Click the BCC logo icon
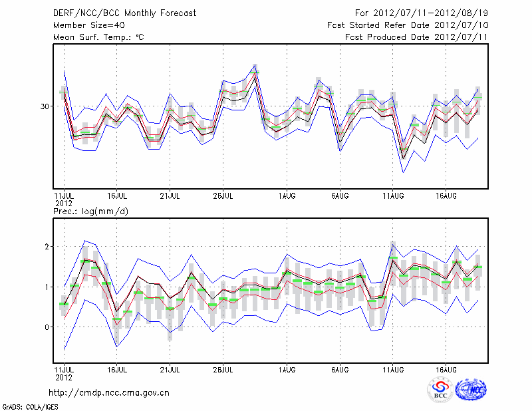The image size is (532, 411). pyautogui.click(x=440, y=390)
